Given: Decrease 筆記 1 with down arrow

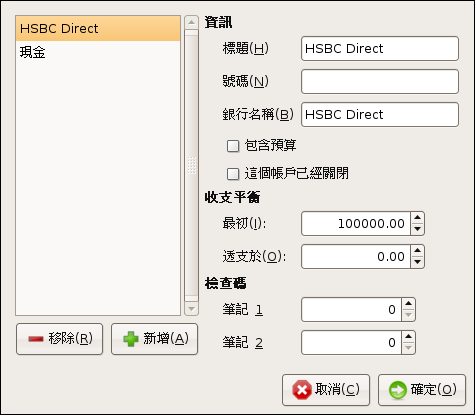Looking at the screenshot, I should [409, 316].
